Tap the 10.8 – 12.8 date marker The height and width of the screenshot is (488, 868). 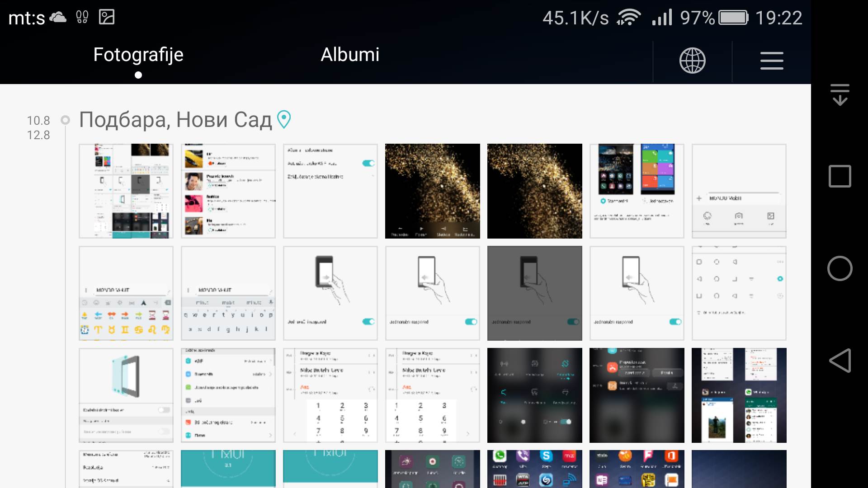click(x=38, y=127)
